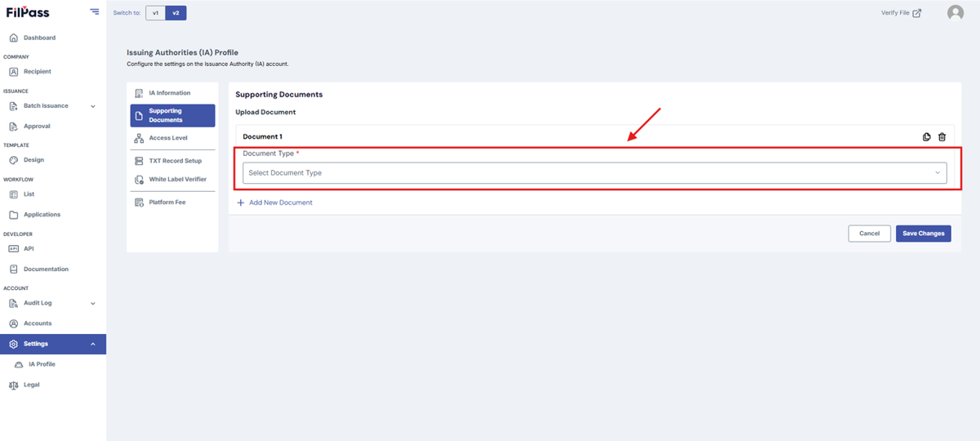The image size is (980, 441).
Task: Open the White Label Verifier tab
Action: (172, 180)
